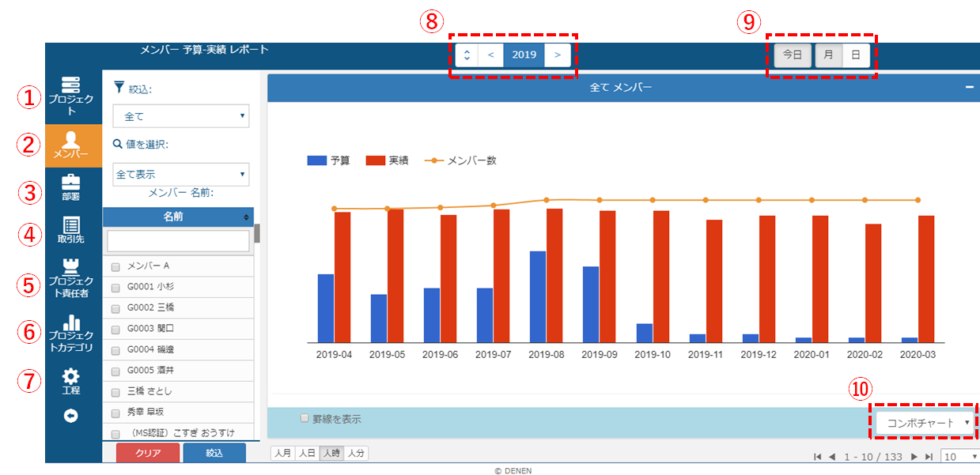Click the 2019-04 red actual bar
This screenshot has width=980, height=475.
coord(342,277)
